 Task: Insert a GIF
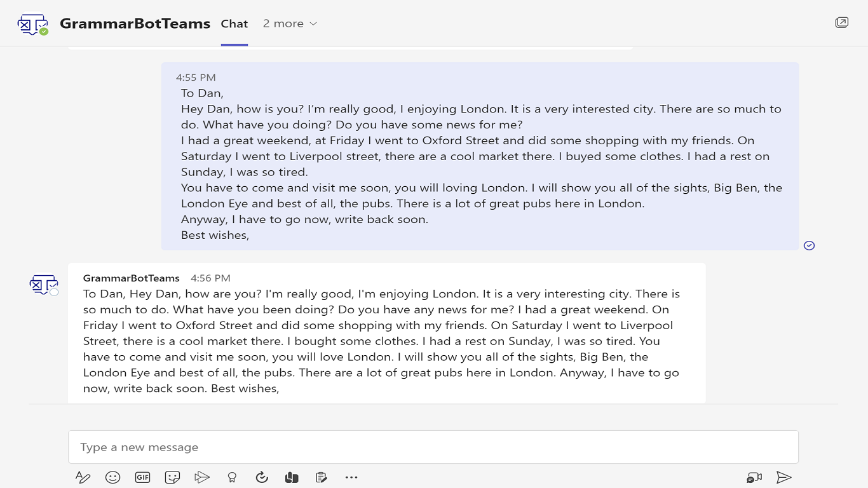pos(142,477)
